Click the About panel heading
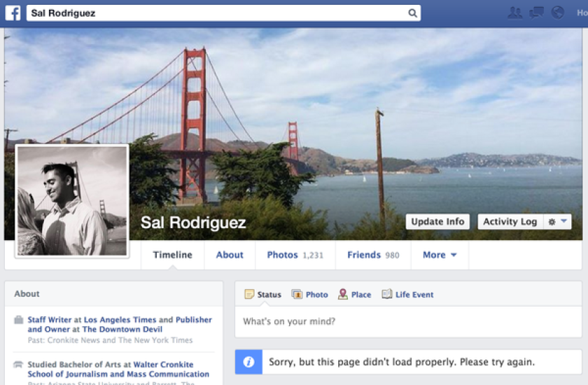This screenshot has height=385, width=588. click(x=27, y=293)
